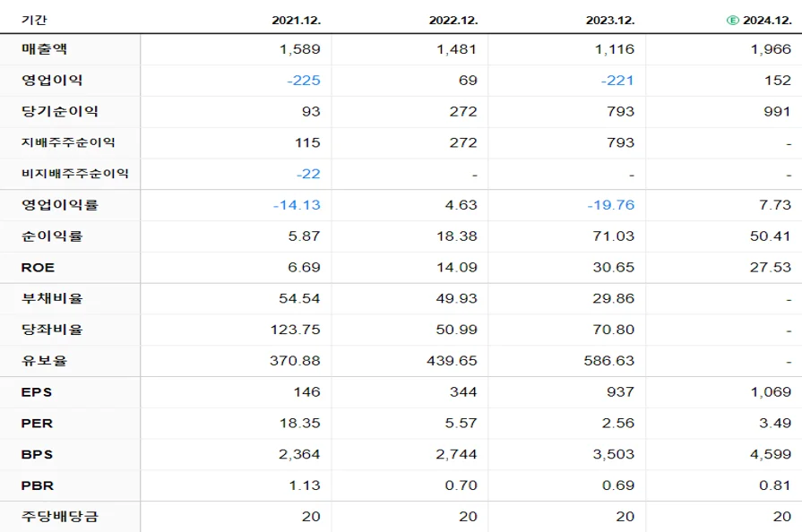Screen dimensions: 802x532
Task: Click the 유보율 value 370.88
Action: pyautogui.click(x=295, y=361)
